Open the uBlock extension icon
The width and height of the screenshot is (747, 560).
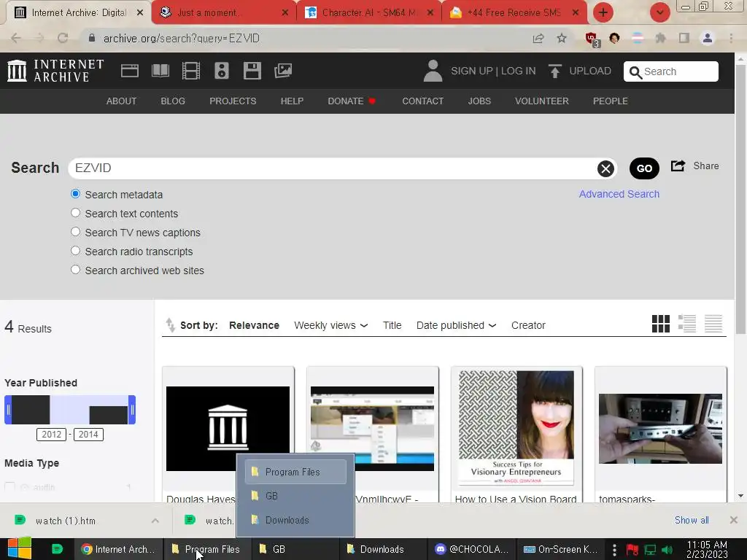coord(592,39)
